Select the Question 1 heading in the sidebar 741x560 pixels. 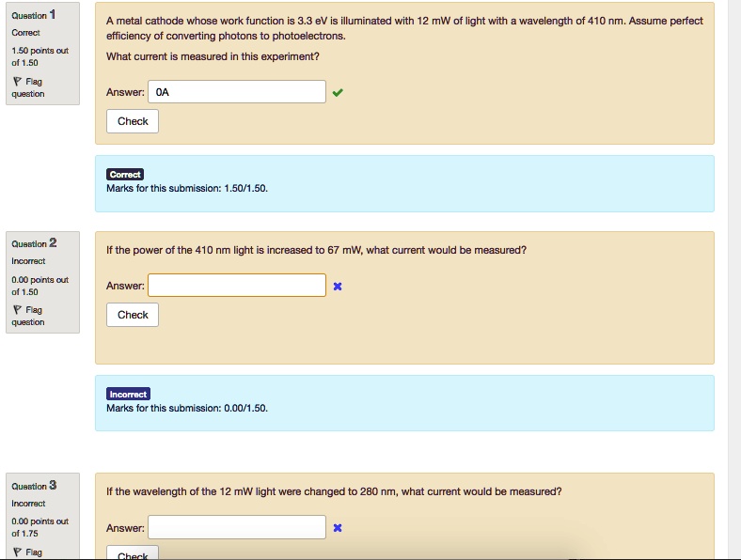coord(35,15)
